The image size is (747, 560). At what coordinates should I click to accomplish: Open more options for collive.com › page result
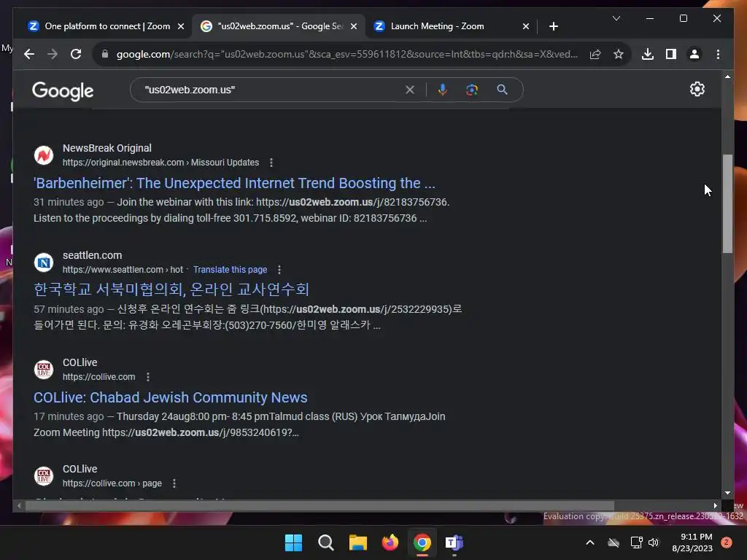click(174, 483)
